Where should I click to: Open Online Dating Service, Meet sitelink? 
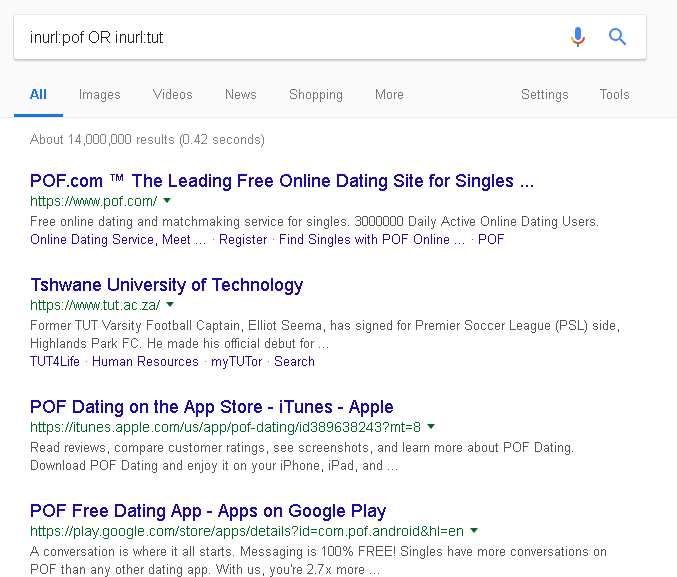click(118, 239)
